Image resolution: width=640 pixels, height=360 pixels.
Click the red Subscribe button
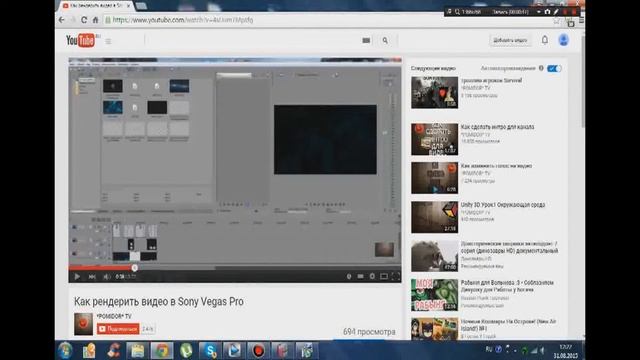pos(118,329)
